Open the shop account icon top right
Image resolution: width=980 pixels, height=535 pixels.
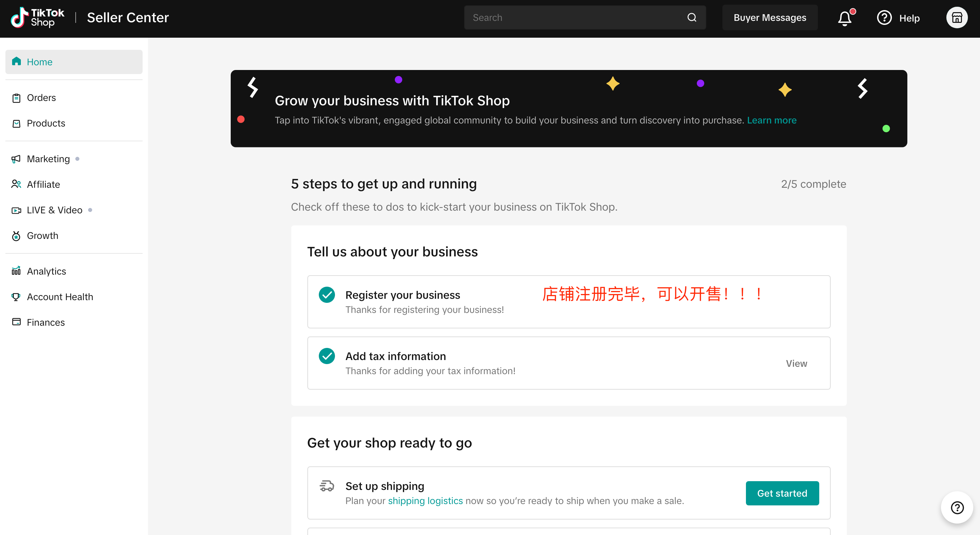pyautogui.click(x=957, y=17)
